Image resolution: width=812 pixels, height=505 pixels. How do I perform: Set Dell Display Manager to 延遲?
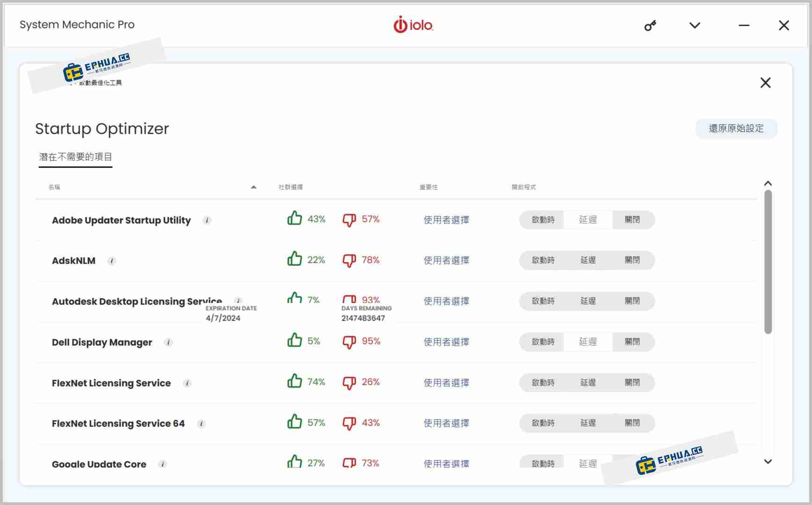588,342
